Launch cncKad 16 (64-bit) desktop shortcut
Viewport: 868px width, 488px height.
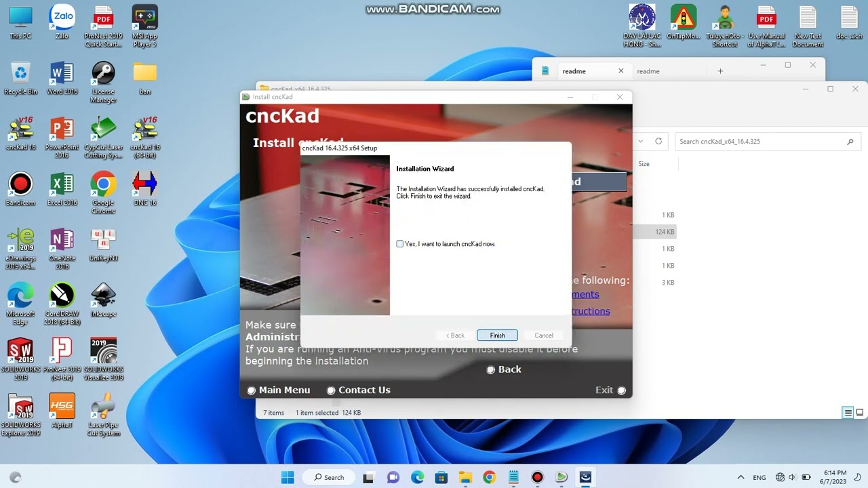point(144,138)
